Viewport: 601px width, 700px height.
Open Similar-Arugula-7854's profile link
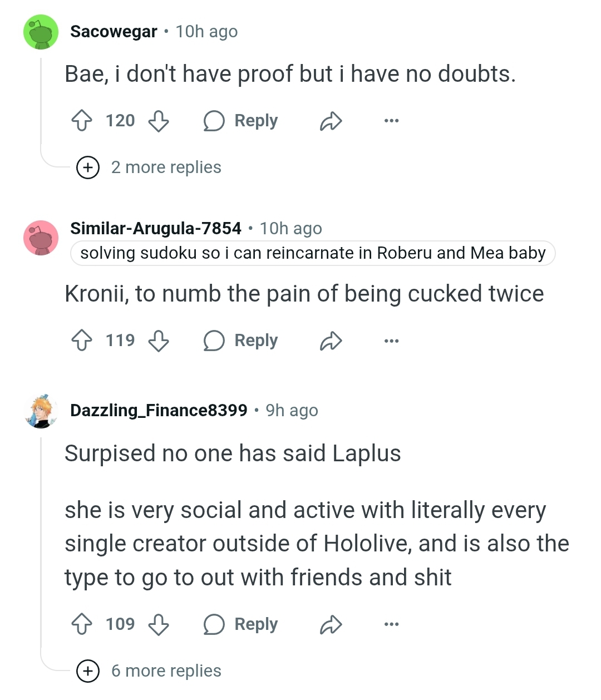[x=156, y=228]
